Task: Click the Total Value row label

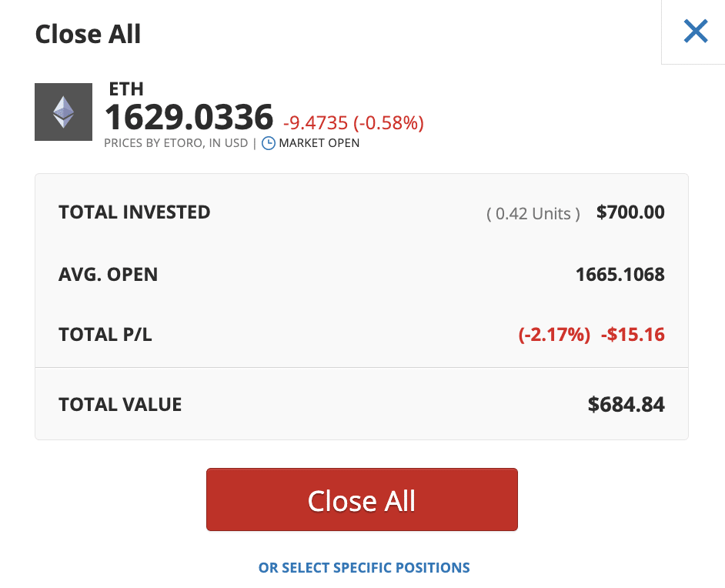Action: point(120,405)
